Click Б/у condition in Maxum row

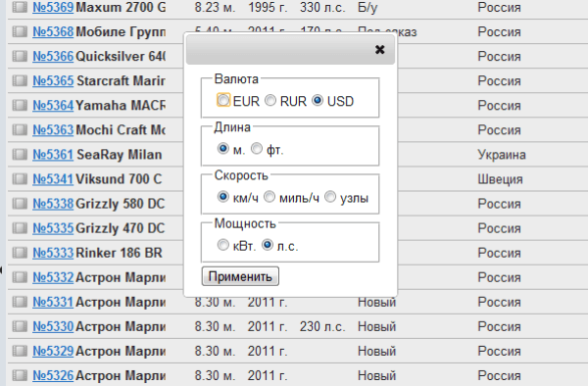pyautogui.click(x=367, y=7)
